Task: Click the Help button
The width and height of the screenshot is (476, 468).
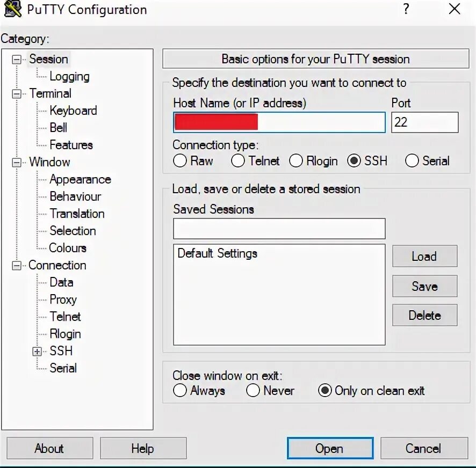Action: pyautogui.click(x=143, y=448)
